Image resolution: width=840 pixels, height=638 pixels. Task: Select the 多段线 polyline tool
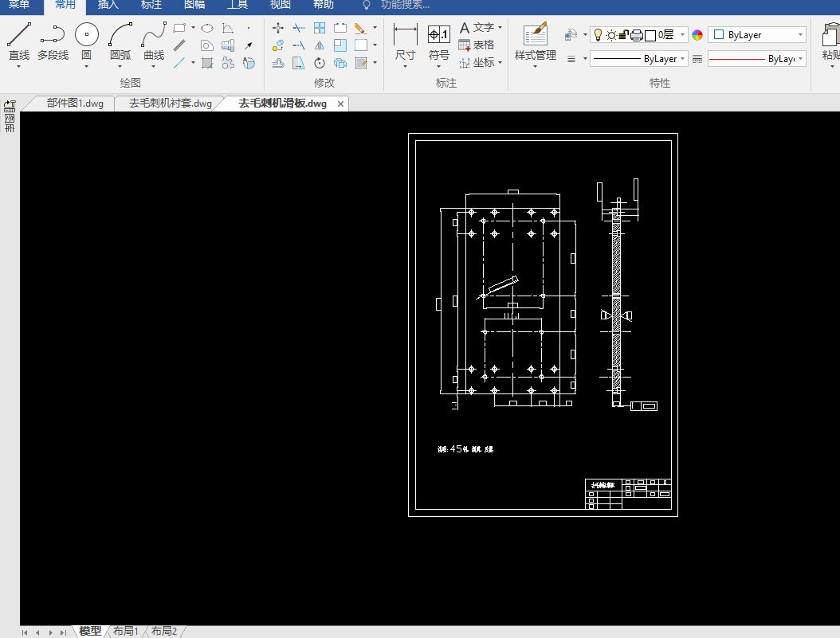tap(53, 41)
